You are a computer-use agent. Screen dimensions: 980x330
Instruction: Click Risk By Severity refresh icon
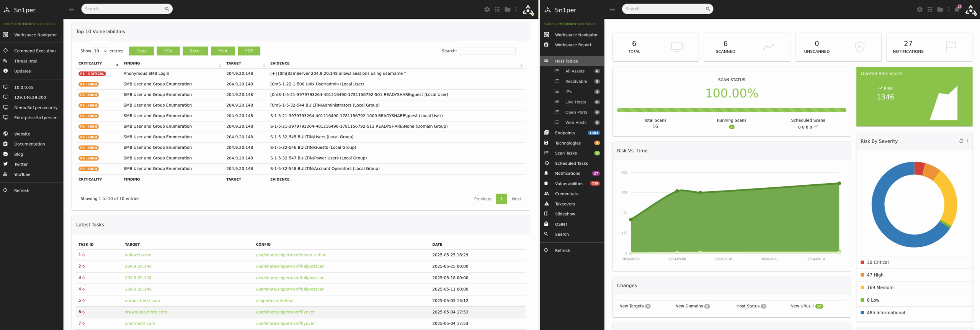pos(961,141)
